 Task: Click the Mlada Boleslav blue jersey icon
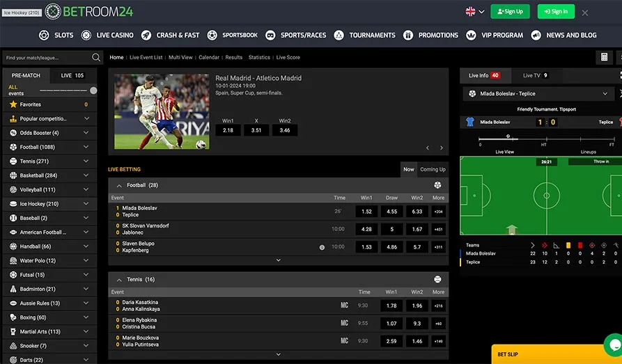pyautogui.click(x=470, y=122)
